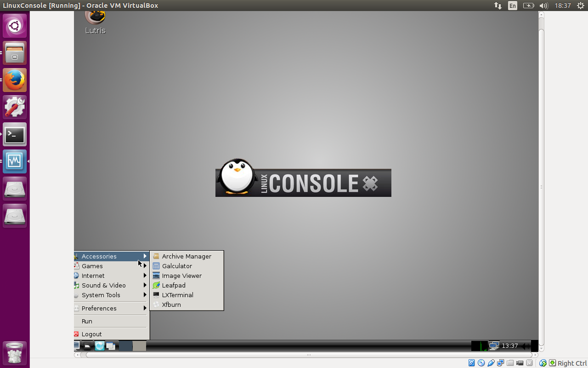Expand the Internet submenu arrow

click(x=145, y=276)
